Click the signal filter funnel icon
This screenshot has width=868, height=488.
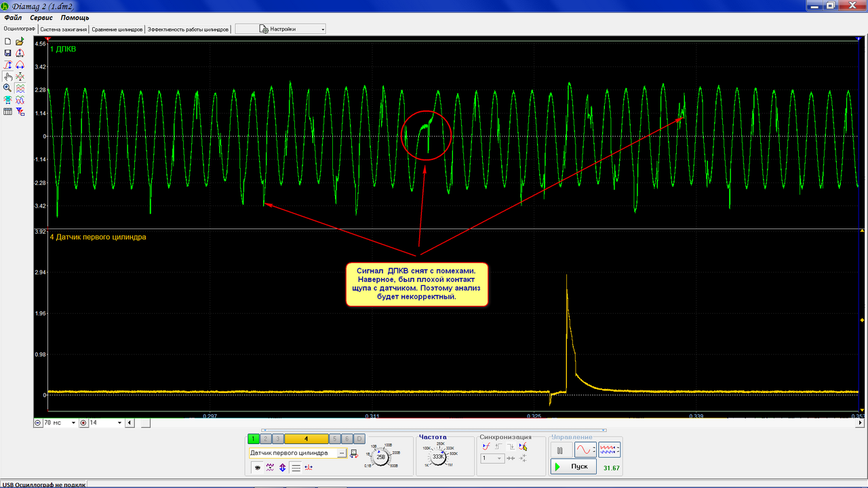coord(20,111)
